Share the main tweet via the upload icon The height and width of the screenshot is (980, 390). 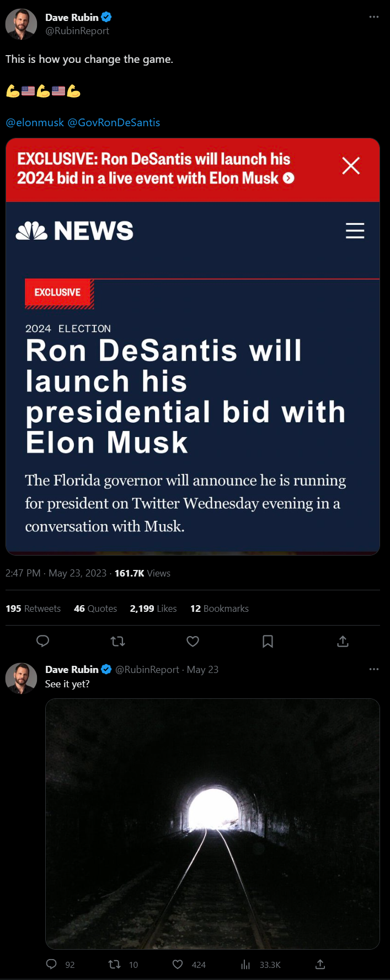click(342, 641)
